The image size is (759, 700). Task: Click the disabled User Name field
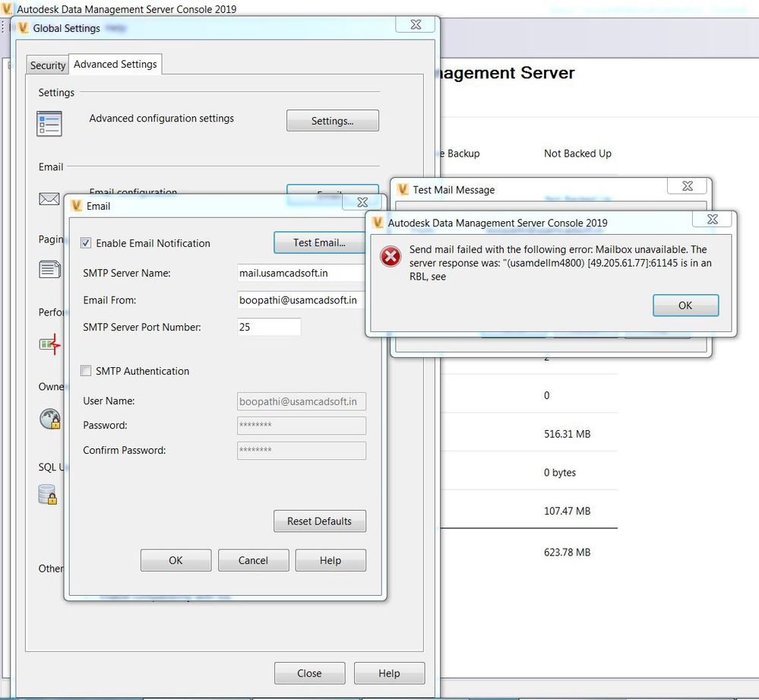coord(302,401)
